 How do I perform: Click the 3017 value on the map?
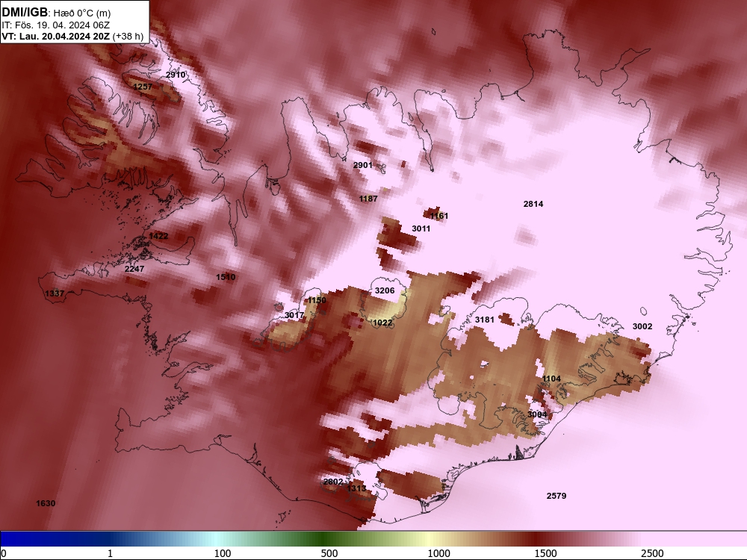point(294,315)
